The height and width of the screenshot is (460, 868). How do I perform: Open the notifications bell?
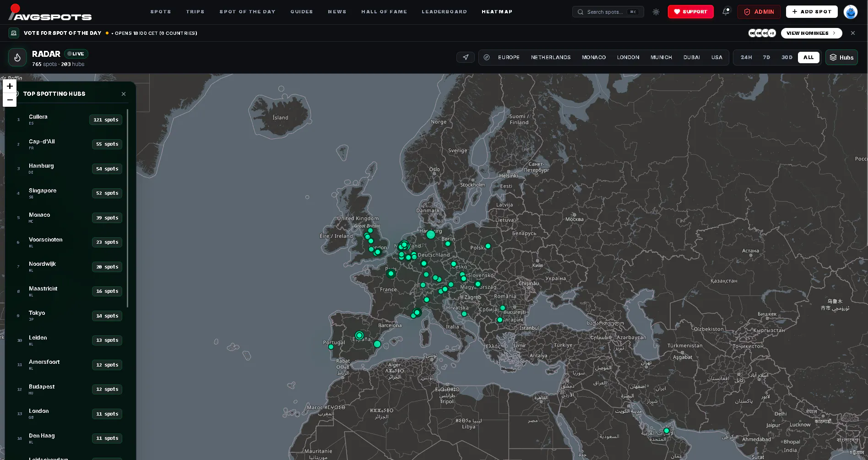[x=726, y=12]
